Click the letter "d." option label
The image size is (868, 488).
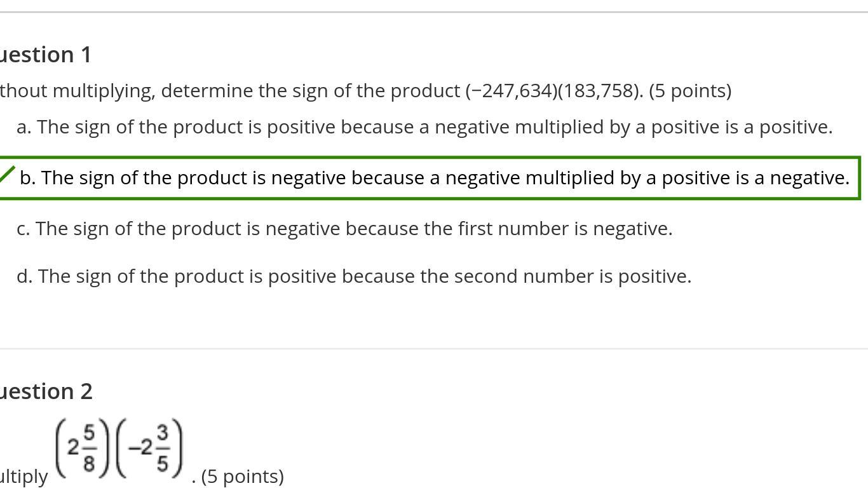coord(24,276)
